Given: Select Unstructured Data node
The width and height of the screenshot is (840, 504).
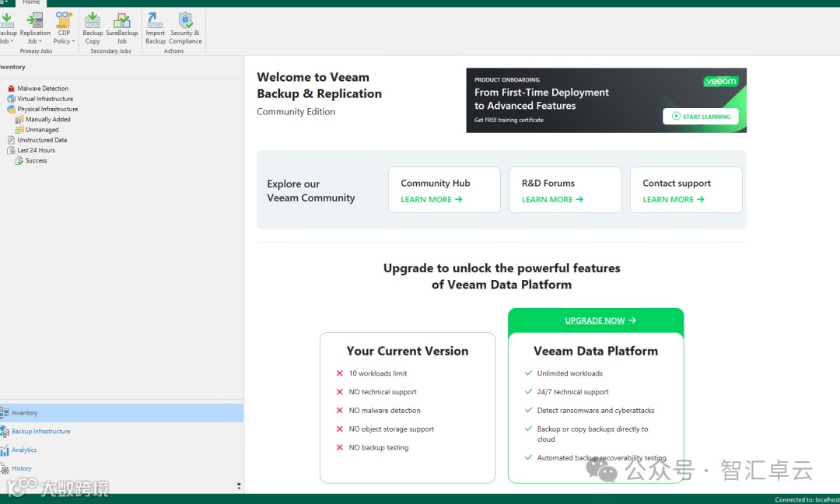Looking at the screenshot, I should click(x=42, y=140).
